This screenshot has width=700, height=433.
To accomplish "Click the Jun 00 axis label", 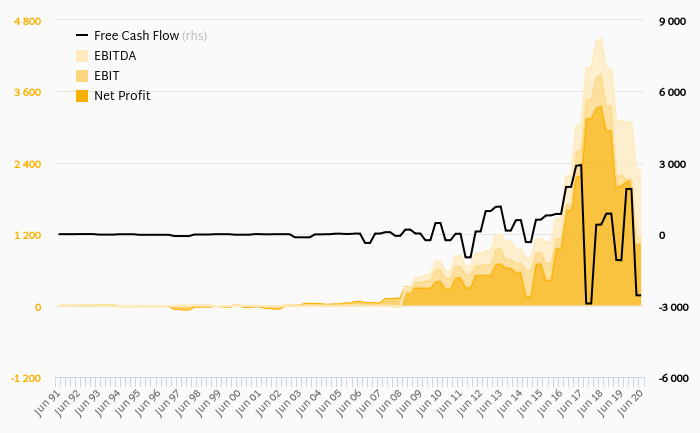I will tap(228, 403).
